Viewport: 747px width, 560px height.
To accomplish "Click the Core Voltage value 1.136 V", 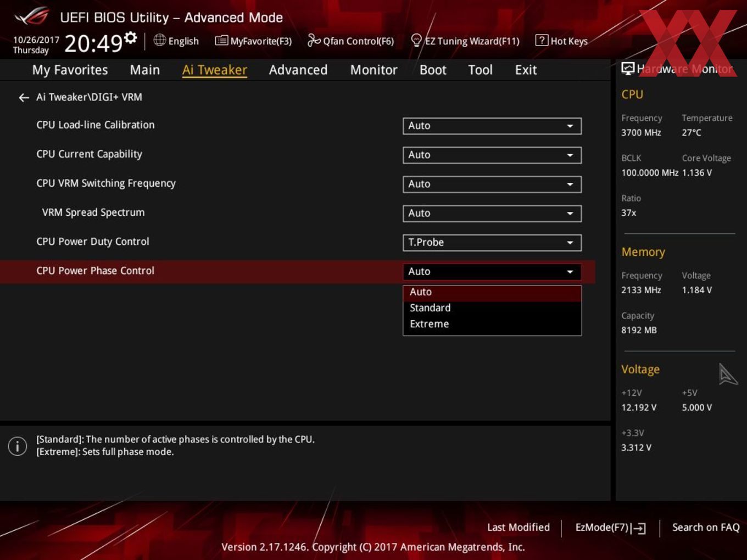I will click(697, 173).
